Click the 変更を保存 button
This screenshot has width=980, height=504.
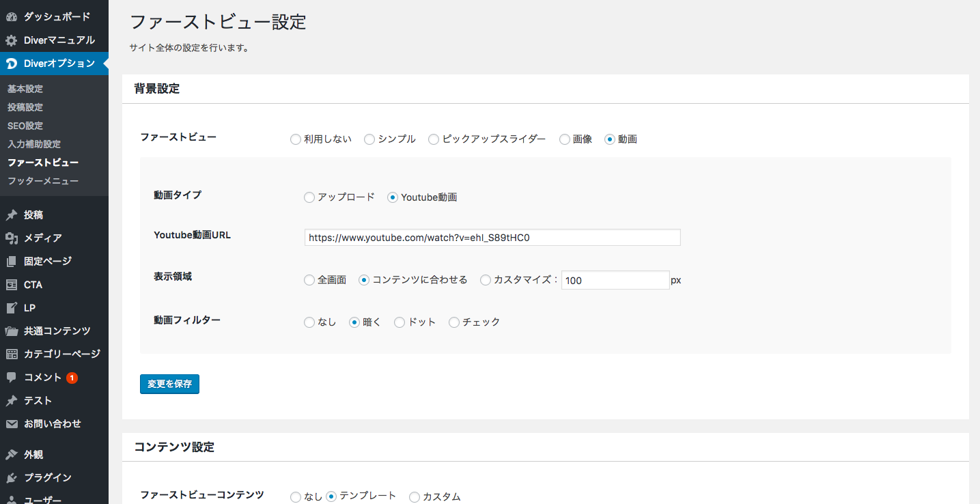coord(169,384)
